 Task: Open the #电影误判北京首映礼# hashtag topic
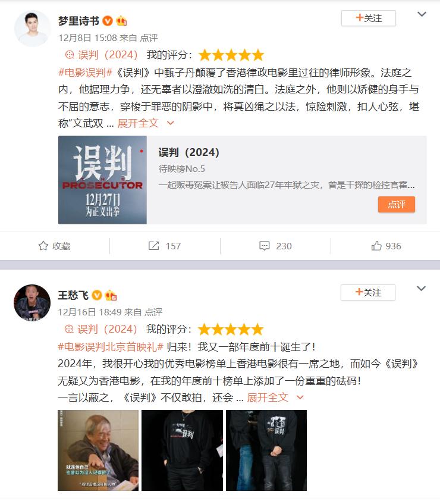(111, 347)
